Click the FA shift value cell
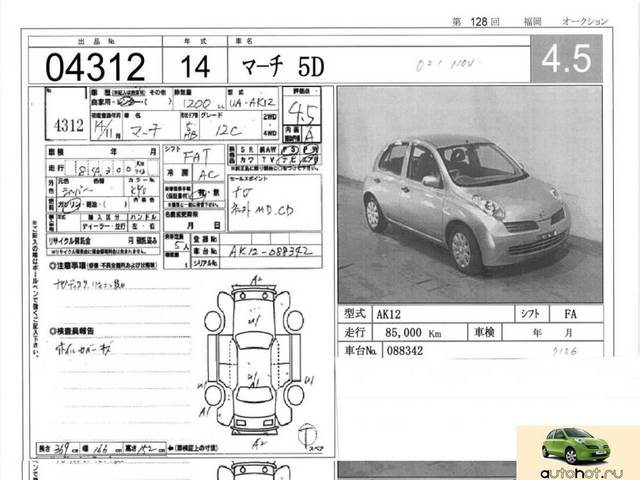The image size is (640, 480). click(x=576, y=314)
